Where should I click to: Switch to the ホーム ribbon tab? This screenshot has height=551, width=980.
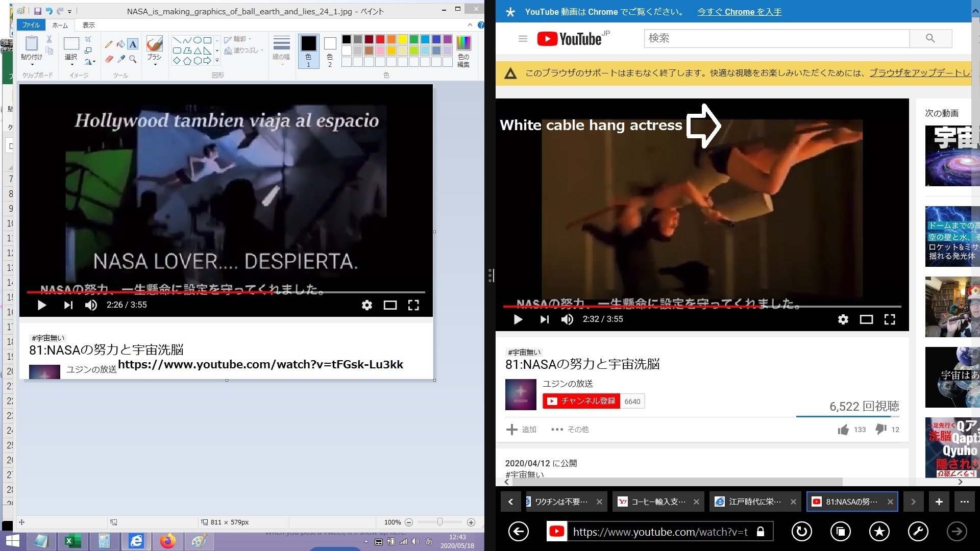click(x=60, y=25)
